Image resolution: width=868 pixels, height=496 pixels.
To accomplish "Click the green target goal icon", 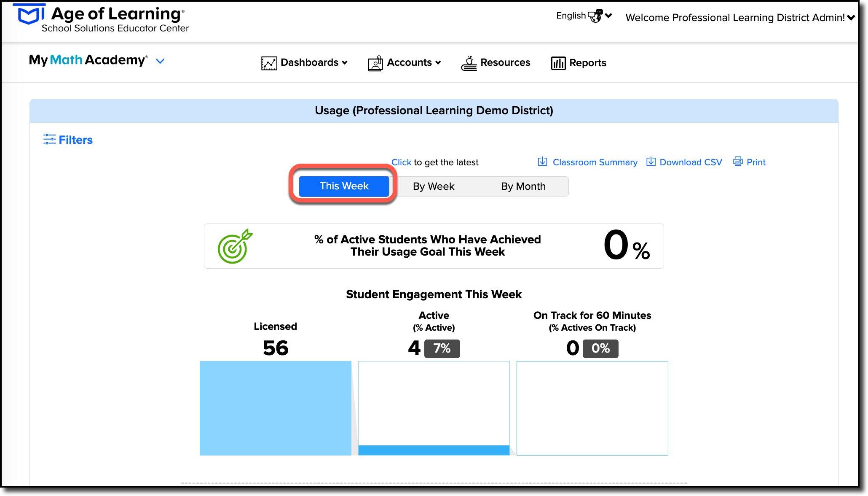I will tap(235, 246).
